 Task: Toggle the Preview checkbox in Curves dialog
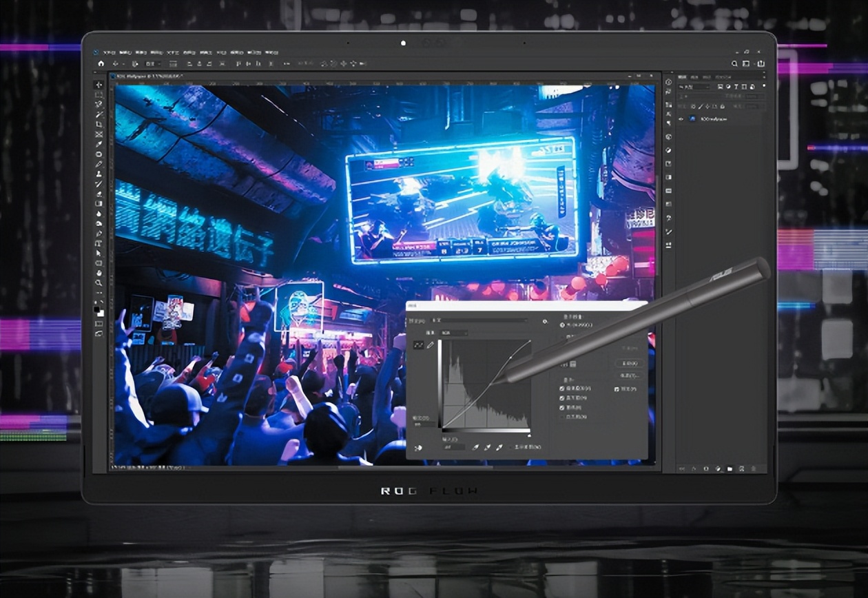tap(617, 389)
